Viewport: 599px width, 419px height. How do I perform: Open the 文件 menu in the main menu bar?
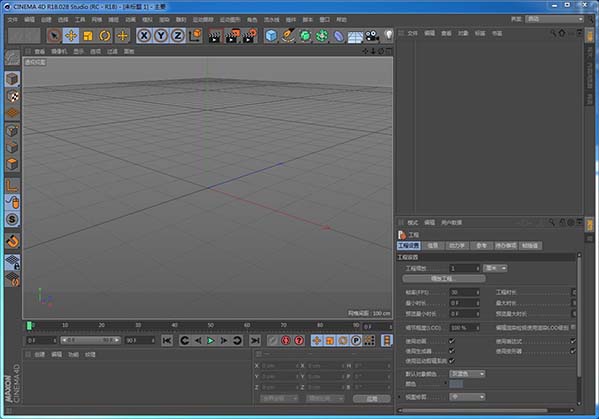[13, 19]
